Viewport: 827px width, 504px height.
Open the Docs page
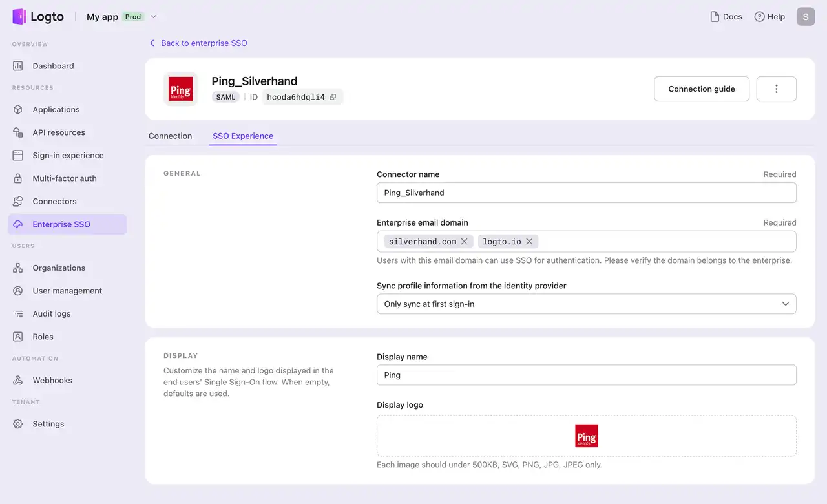pos(726,16)
